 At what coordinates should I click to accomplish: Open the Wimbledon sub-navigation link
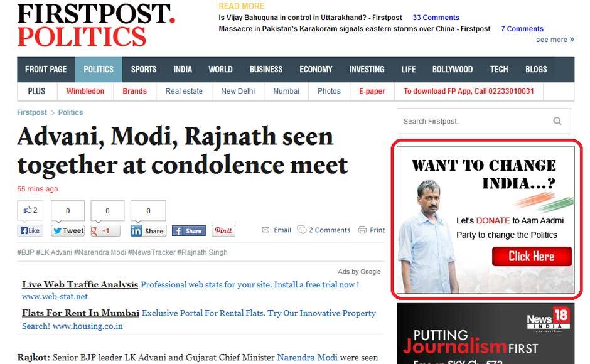click(x=85, y=91)
